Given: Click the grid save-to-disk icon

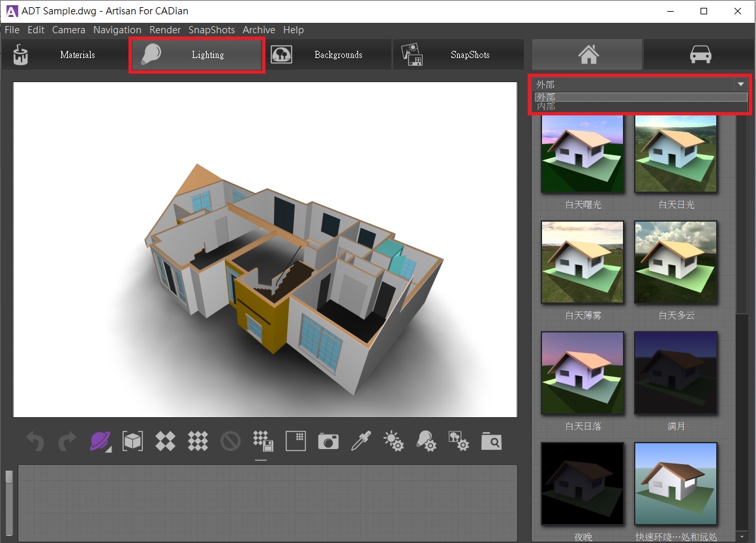Looking at the screenshot, I should click(262, 441).
